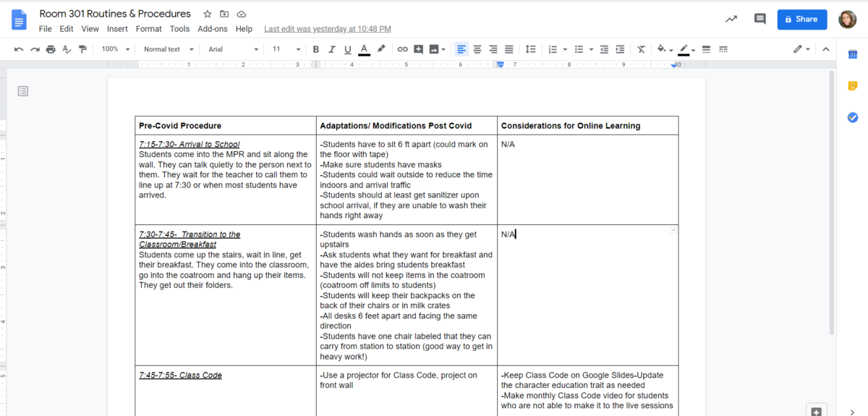
Task: Add a comment from the toolbar
Action: click(x=418, y=49)
